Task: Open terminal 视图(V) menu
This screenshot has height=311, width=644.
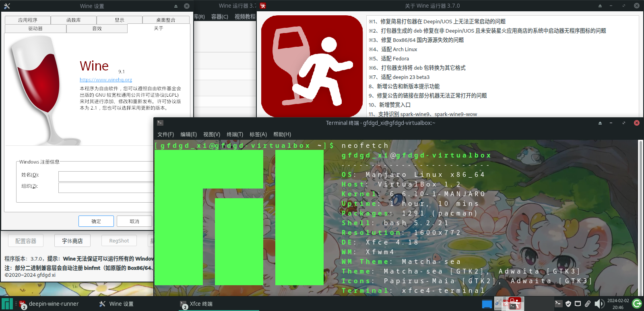Action: point(212,134)
